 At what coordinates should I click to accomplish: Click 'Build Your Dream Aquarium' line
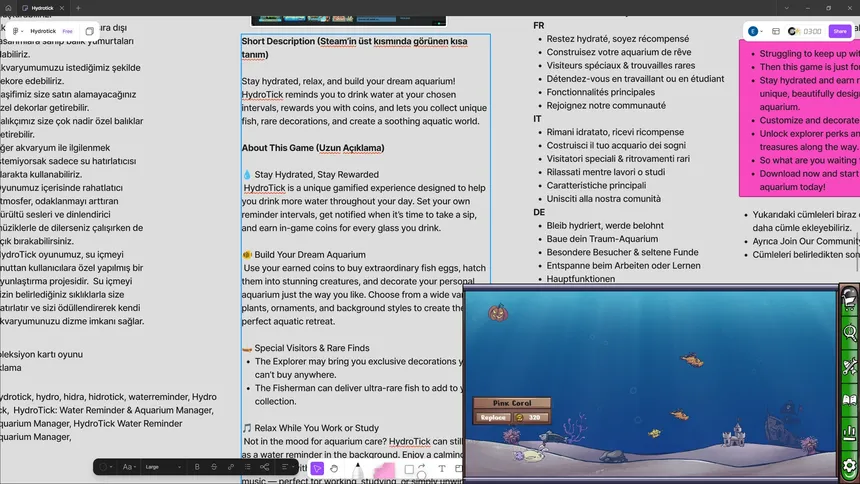[x=310, y=255]
